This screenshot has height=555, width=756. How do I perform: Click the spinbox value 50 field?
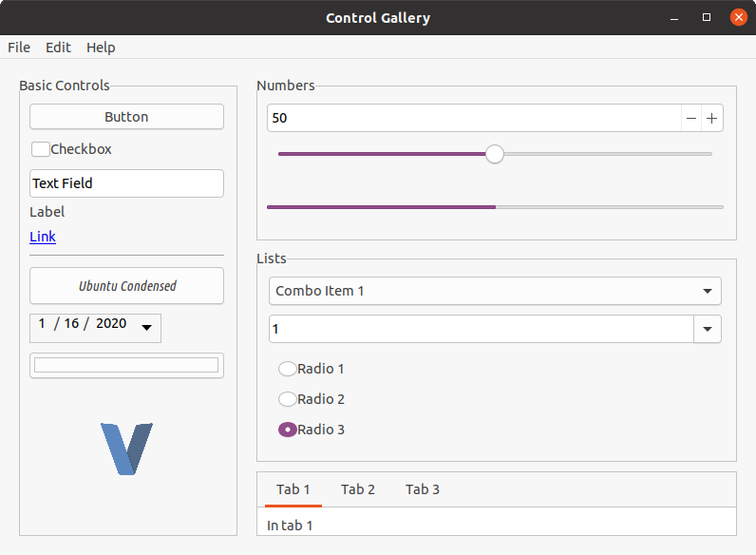point(475,118)
